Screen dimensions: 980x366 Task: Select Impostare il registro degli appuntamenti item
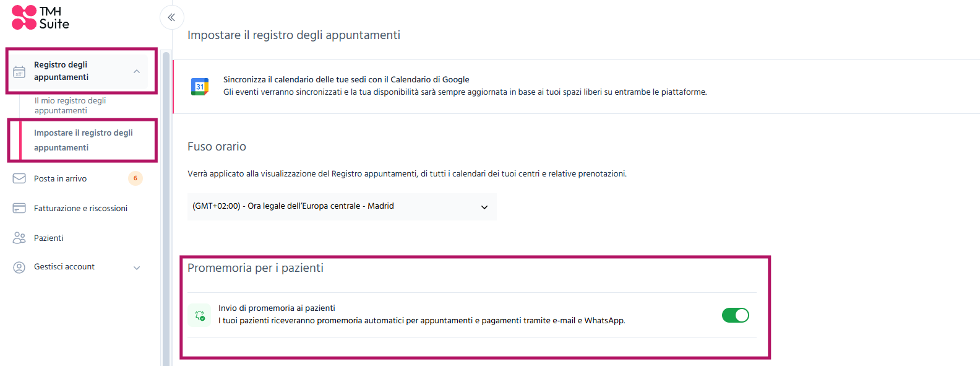84,140
